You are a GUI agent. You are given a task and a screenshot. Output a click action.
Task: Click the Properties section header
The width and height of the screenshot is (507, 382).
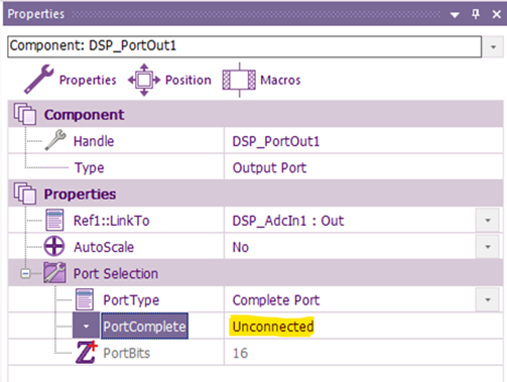(255, 193)
